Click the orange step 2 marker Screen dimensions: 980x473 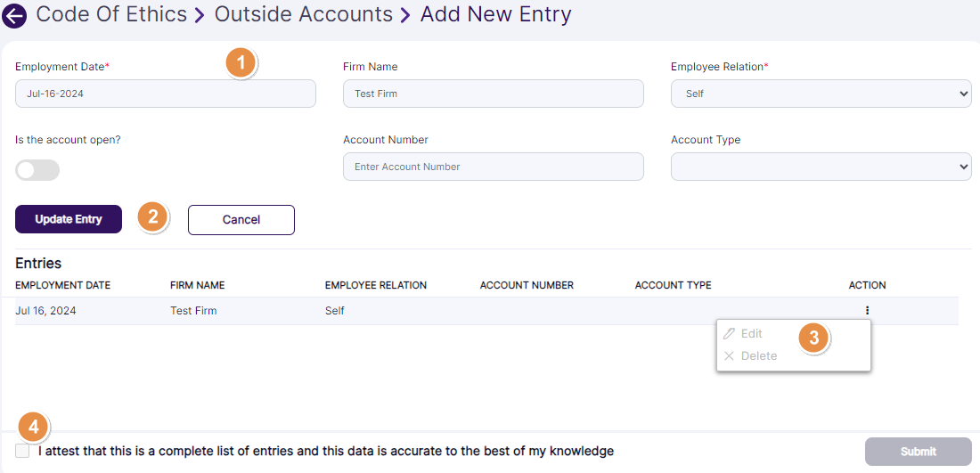(x=152, y=217)
